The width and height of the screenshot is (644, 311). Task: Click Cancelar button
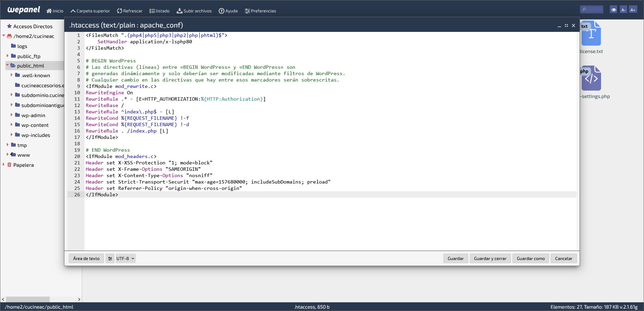coord(563,258)
